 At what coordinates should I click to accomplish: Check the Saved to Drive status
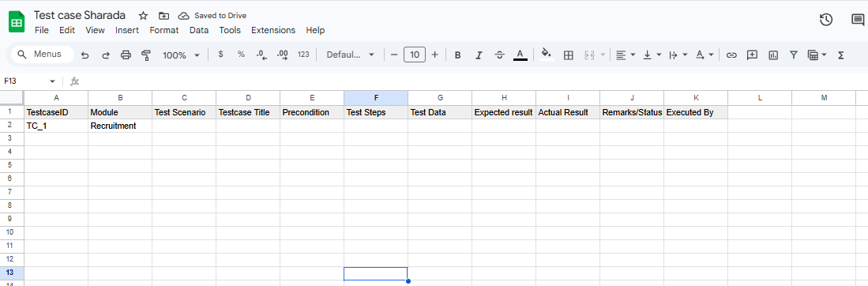(x=212, y=16)
